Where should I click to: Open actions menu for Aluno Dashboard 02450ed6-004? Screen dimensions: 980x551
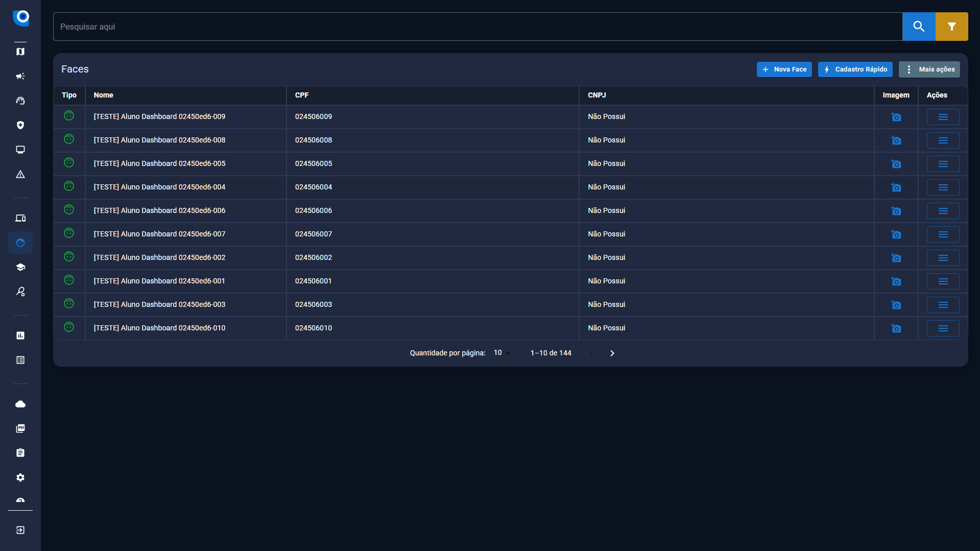tap(943, 187)
